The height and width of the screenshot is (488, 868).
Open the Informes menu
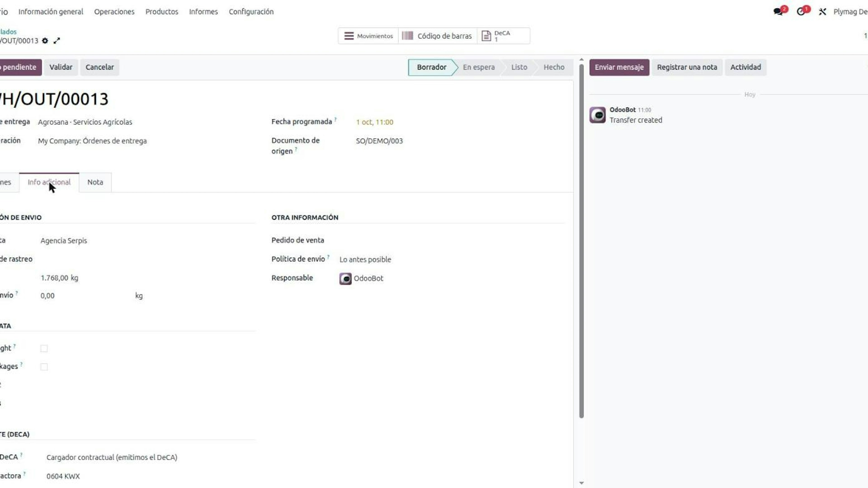click(x=203, y=12)
